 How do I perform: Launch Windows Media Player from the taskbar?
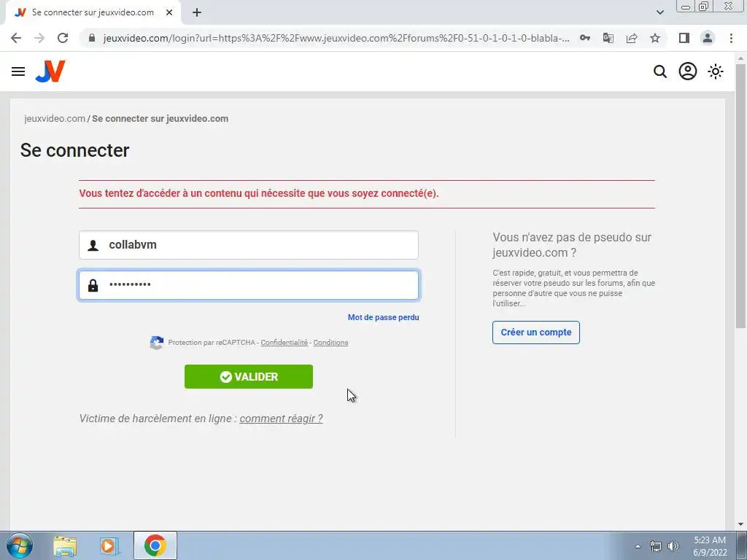point(109,545)
